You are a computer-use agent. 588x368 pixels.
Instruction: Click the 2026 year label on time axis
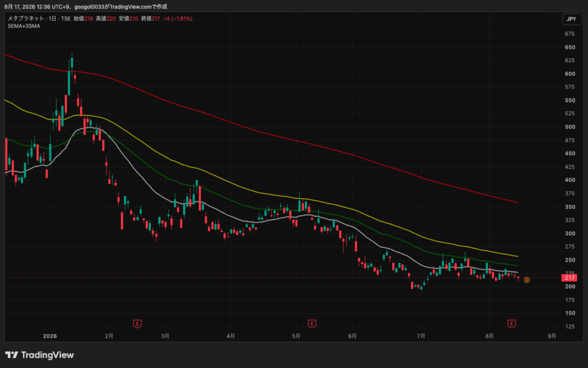pyautogui.click(x=50, y=336)
